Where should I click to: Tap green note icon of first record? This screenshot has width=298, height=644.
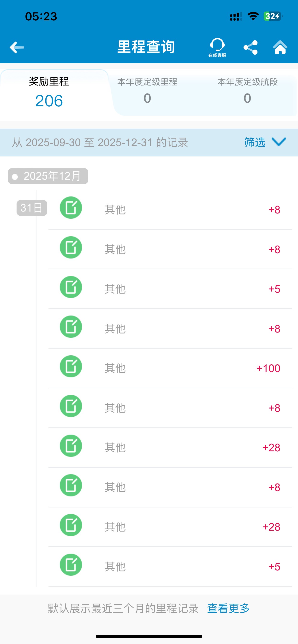(71, 208)
